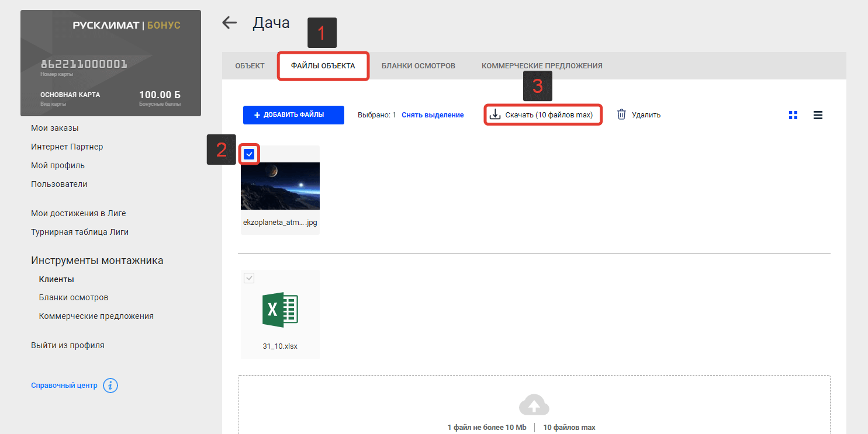
Task: Click the file name ekzoplaneta_atm....jpg
Action: [280, 222]
